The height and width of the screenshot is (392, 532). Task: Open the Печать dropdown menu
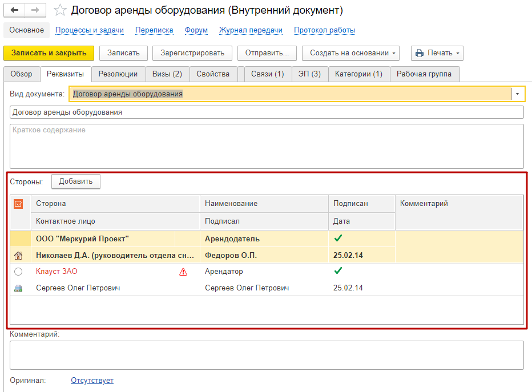[437, 53]
